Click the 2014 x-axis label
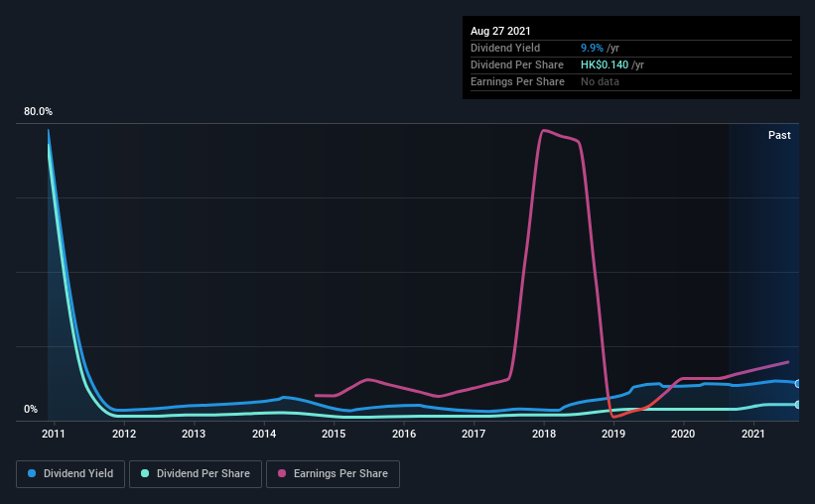The width and height of the screenshot is (815, 504). 264,434
